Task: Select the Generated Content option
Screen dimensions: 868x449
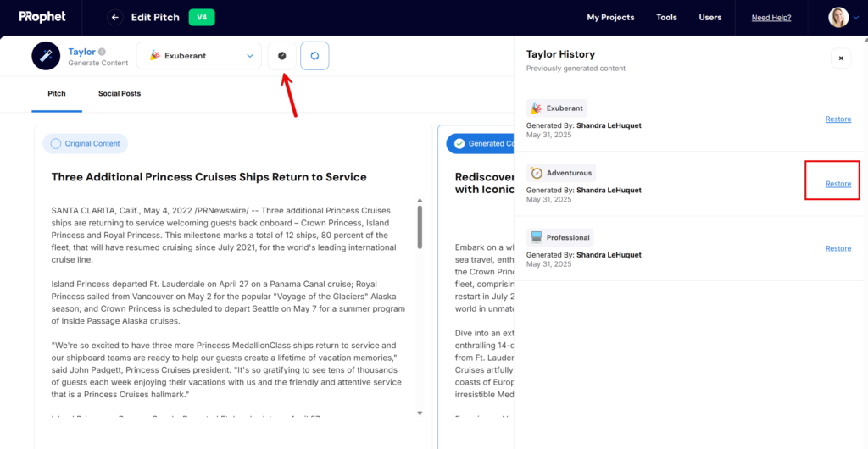Action: click(x=480, y=144)
